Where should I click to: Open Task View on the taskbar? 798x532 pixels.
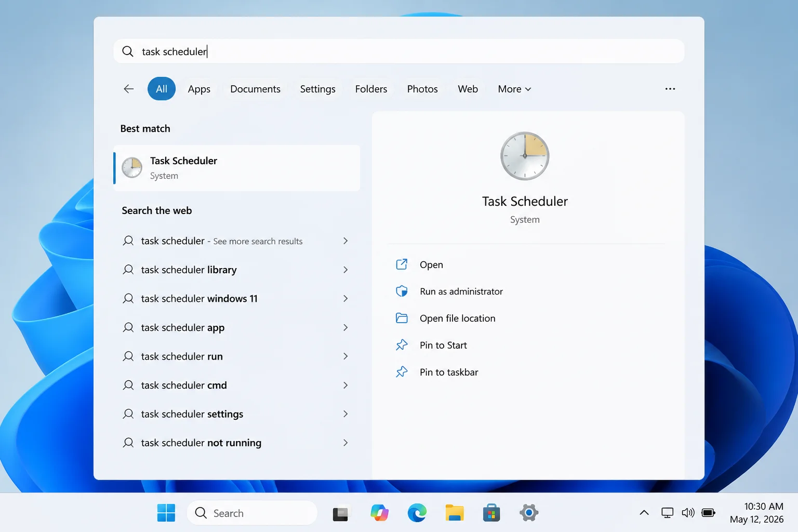pos(340,513)
